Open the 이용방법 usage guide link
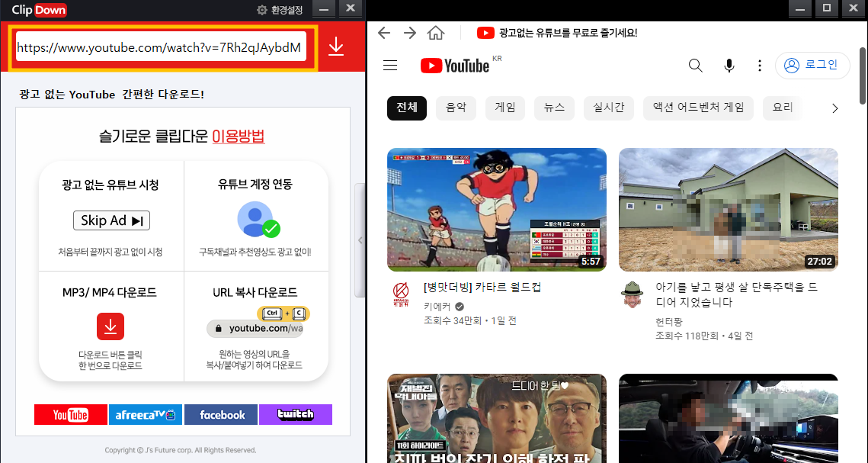 point(238,137)
